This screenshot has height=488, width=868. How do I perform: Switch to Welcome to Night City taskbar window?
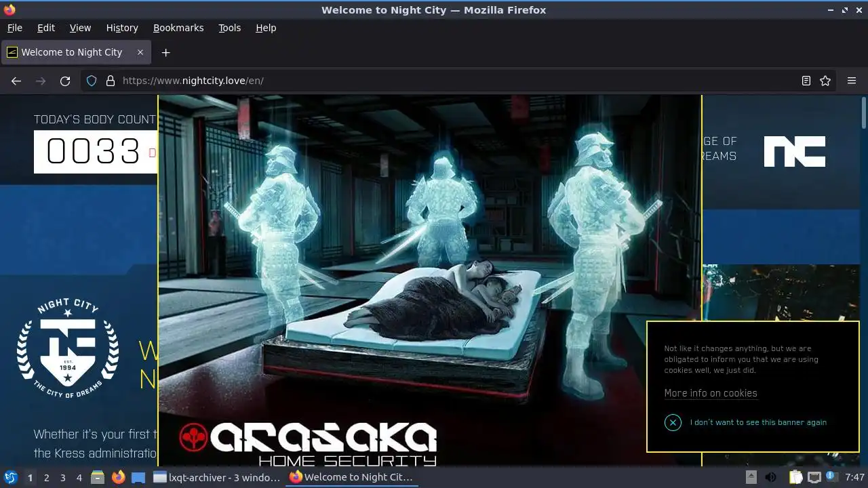point(353,477)
